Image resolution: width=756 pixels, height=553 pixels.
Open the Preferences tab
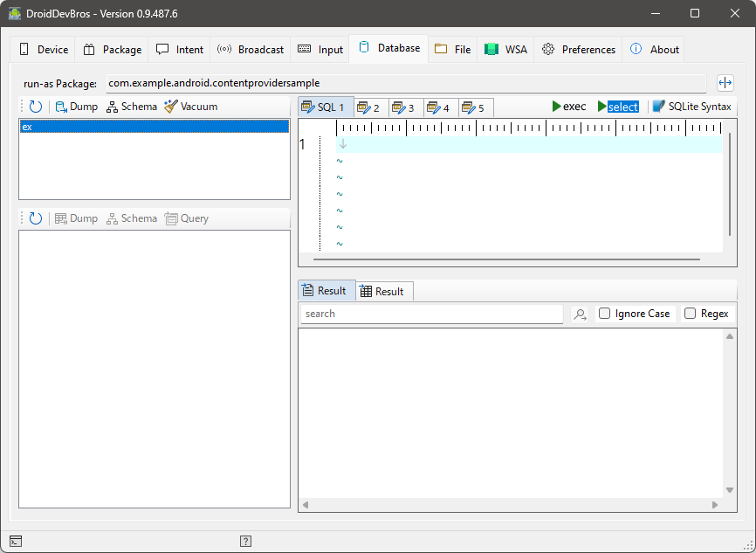coord(579,50)
